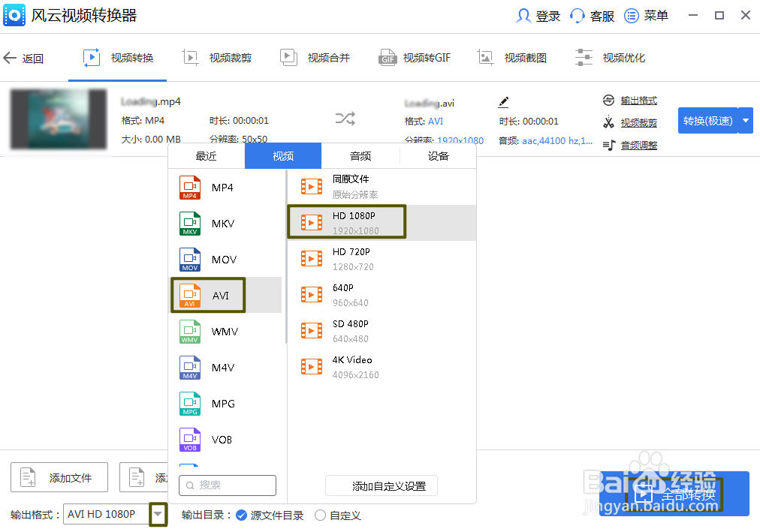The width and height of the screenshot is (760, 532).
Task: Choose MPG format icon
Action: click(190, 404)
